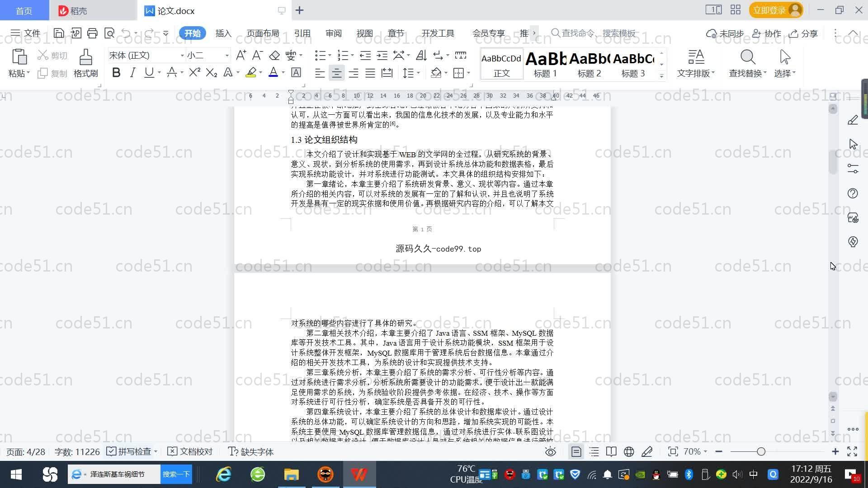Viewport: 868px width, 488px height.
Task: Toggle bulleted list
Action: click(x=320, y=55)
